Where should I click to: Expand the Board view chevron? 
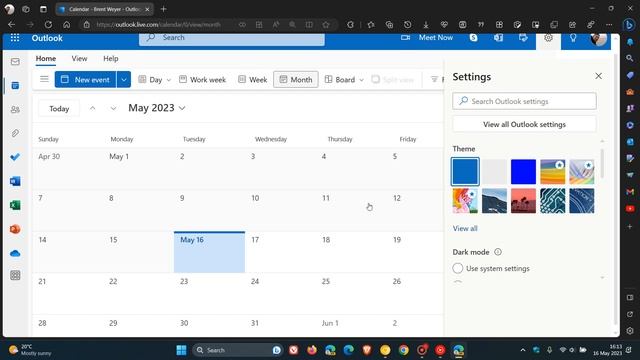pos(361,80)
